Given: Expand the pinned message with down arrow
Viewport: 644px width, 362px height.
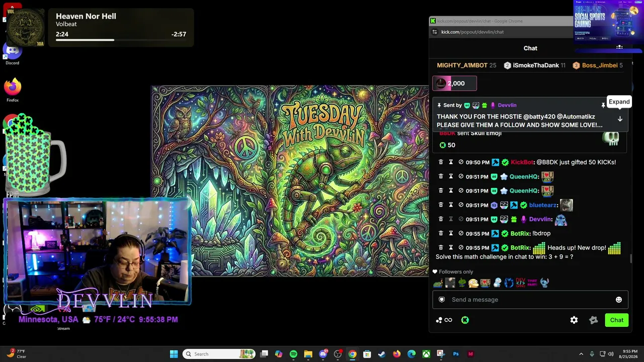Looking at the screenshot, I should coord(620,119).
